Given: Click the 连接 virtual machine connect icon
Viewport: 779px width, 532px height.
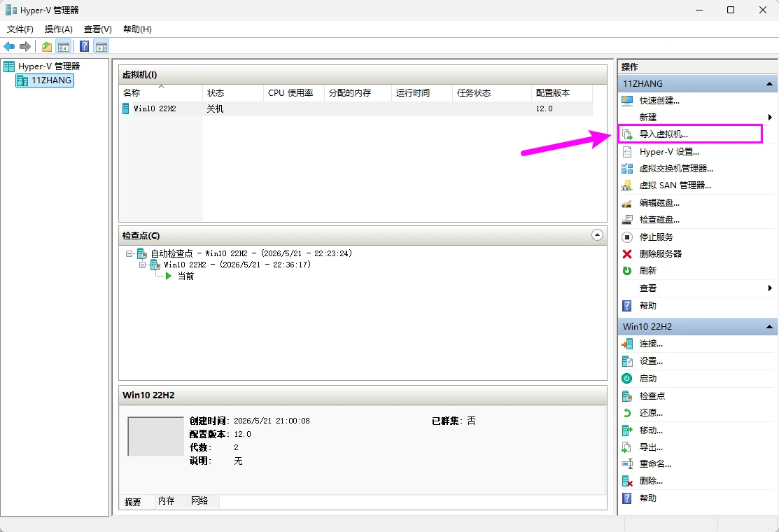Looking at the screenshot, I should [627, 344].
